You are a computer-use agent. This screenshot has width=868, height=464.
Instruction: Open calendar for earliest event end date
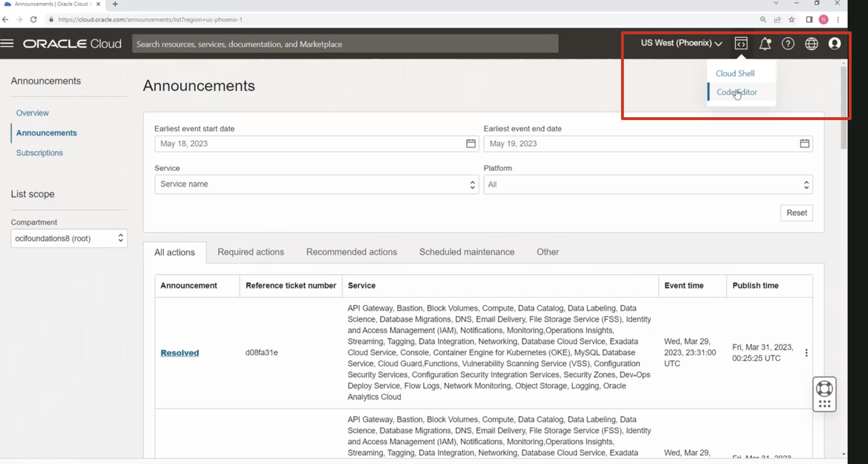tap(804, 143)
